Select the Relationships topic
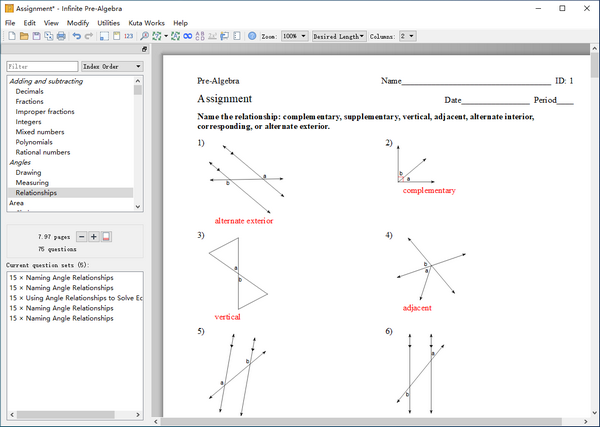Viewport: 600px width, 427px height. point(36,192)
